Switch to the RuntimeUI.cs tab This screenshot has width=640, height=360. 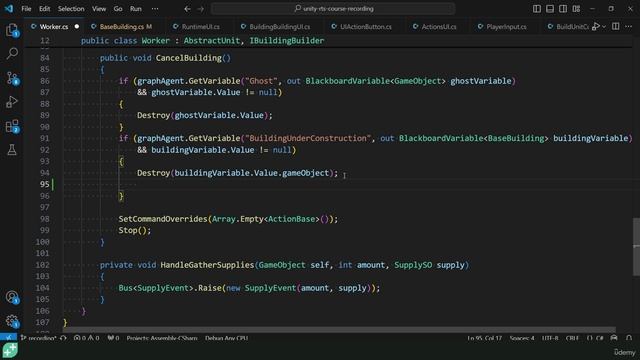pyautogui.click(x=200, y=27)
